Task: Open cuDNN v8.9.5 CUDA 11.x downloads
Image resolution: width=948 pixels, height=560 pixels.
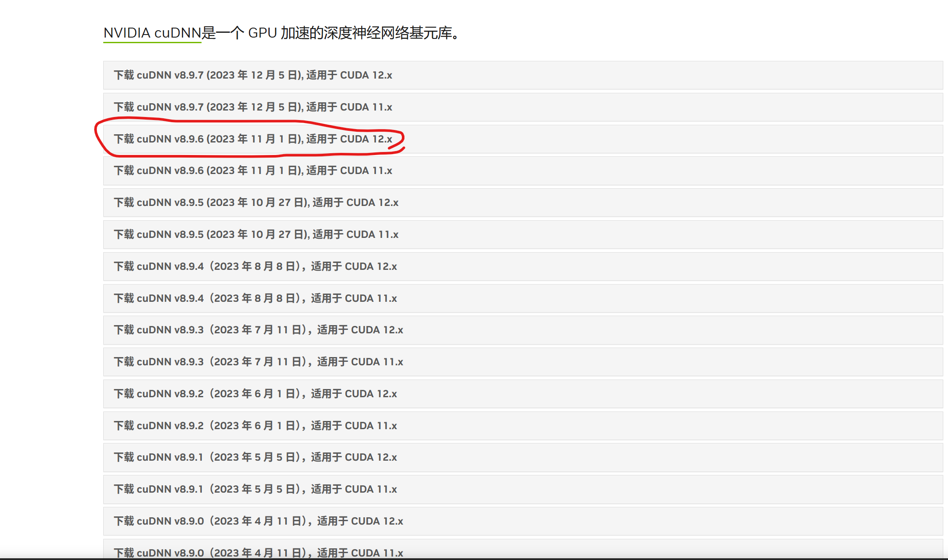Action: tap(256, 234)
